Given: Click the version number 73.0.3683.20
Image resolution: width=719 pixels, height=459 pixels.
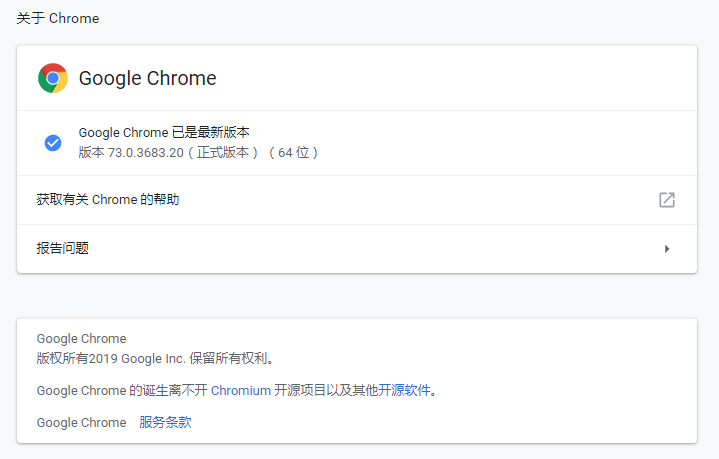Looking at the screenshot, I should (x=145, y=153).
